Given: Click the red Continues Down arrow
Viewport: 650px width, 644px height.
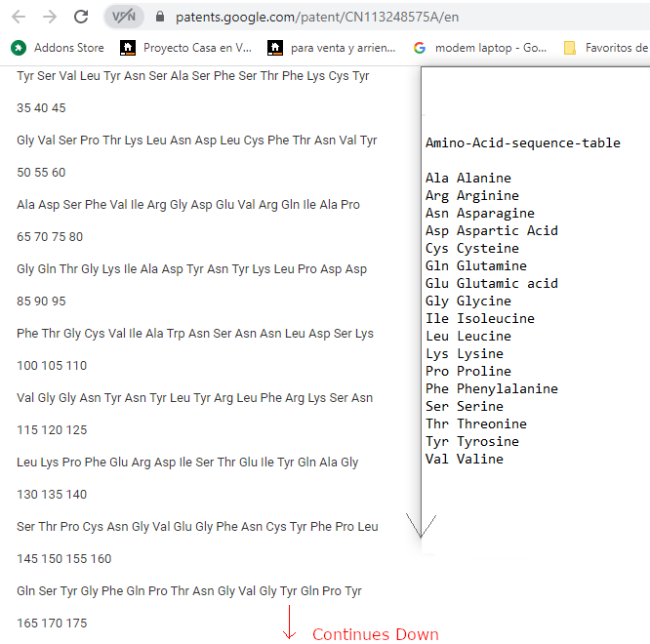Looking at the screenshot, I should tap(289, 624).
